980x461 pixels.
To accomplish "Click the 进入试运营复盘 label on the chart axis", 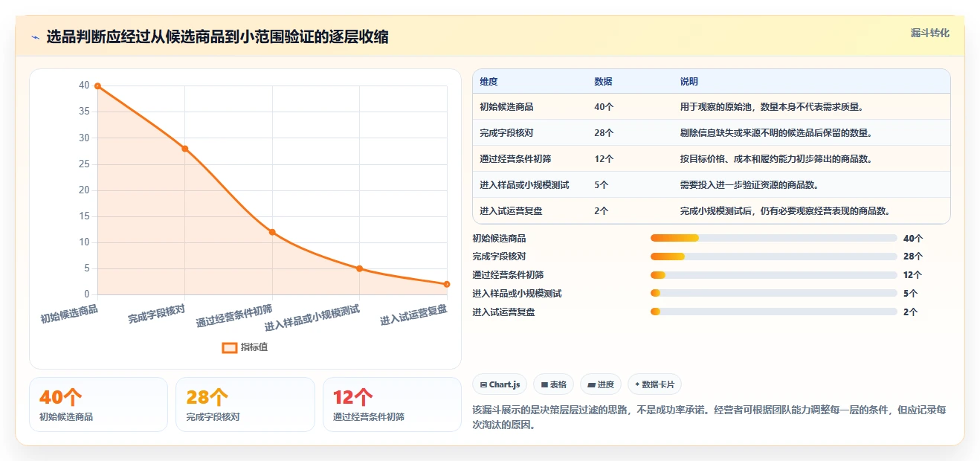I will click(414, 315).
